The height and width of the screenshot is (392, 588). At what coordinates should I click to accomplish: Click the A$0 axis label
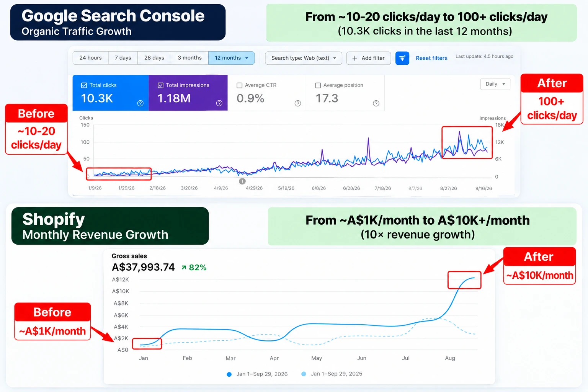123,350
